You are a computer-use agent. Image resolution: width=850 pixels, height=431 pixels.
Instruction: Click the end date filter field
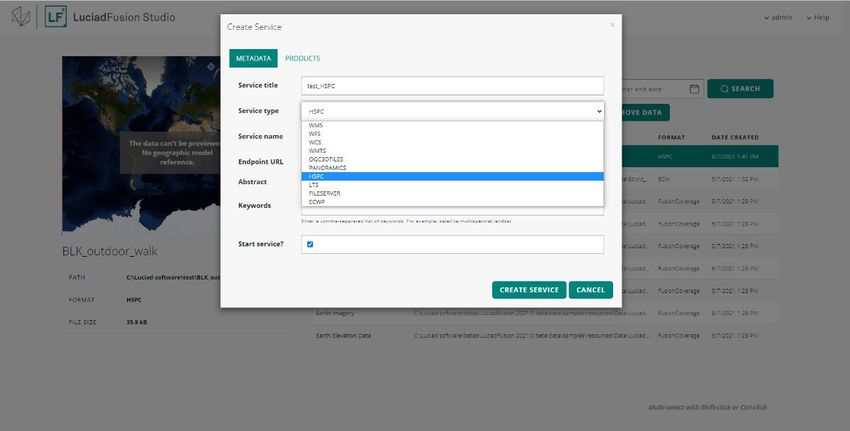click(662, 89)
